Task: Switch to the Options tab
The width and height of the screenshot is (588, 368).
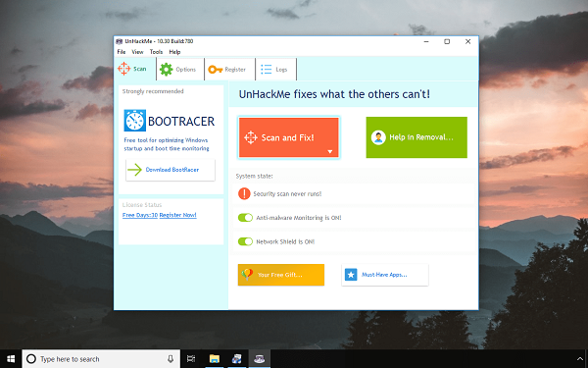Action: [x=180, y=69]
